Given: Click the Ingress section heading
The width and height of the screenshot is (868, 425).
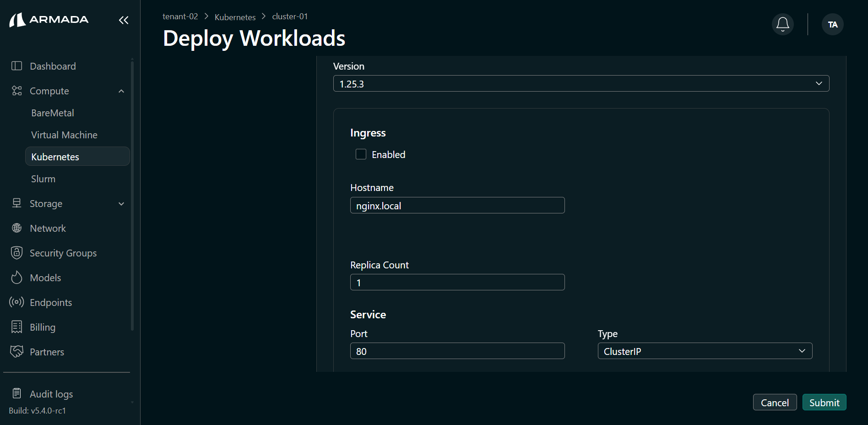Looking at the screenshot, I should pos(368,133).
